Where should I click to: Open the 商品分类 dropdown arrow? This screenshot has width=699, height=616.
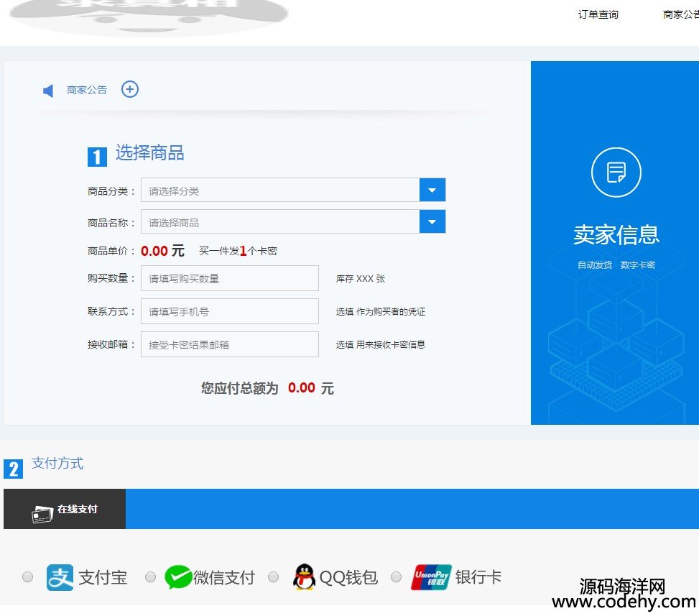tap(432, 190)
